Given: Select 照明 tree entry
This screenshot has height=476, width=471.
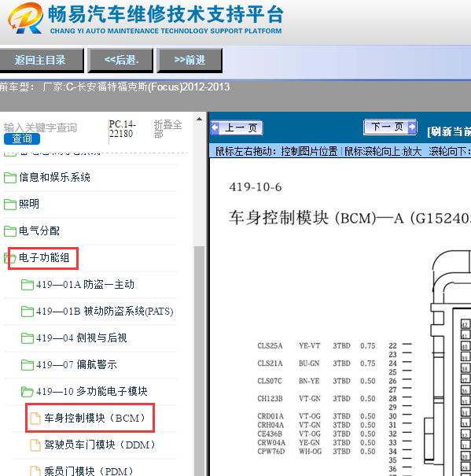Looking at the screenshot, I should 29,204.
